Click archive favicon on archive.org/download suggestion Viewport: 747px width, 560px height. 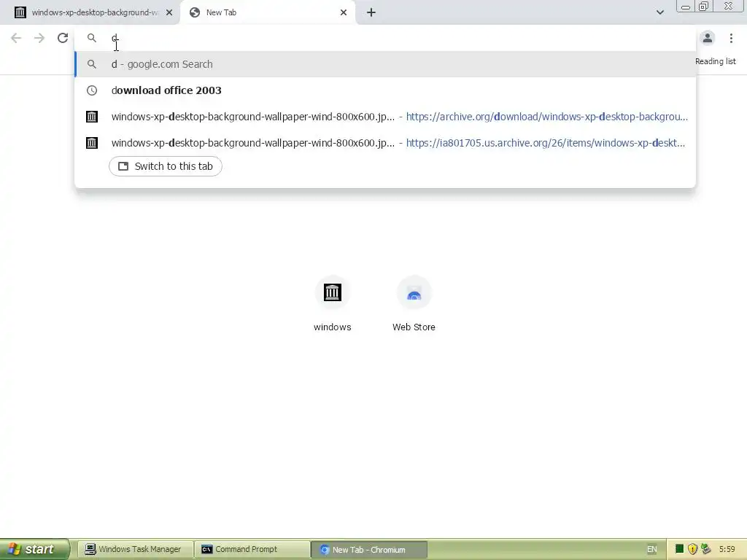point(91,117)
